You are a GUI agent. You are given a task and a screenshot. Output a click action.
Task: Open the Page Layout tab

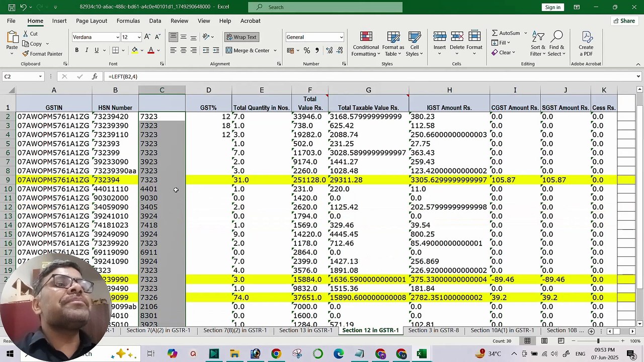(x=92, y=21)
